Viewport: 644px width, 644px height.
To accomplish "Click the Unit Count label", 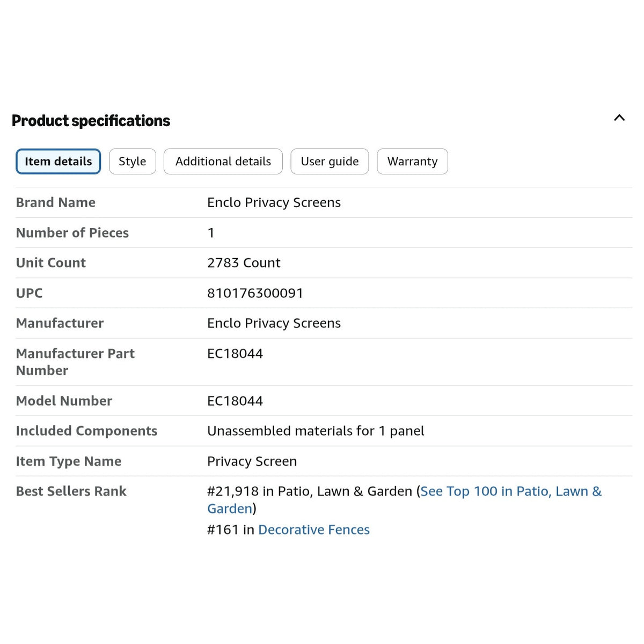I will [x=51, y=263].
